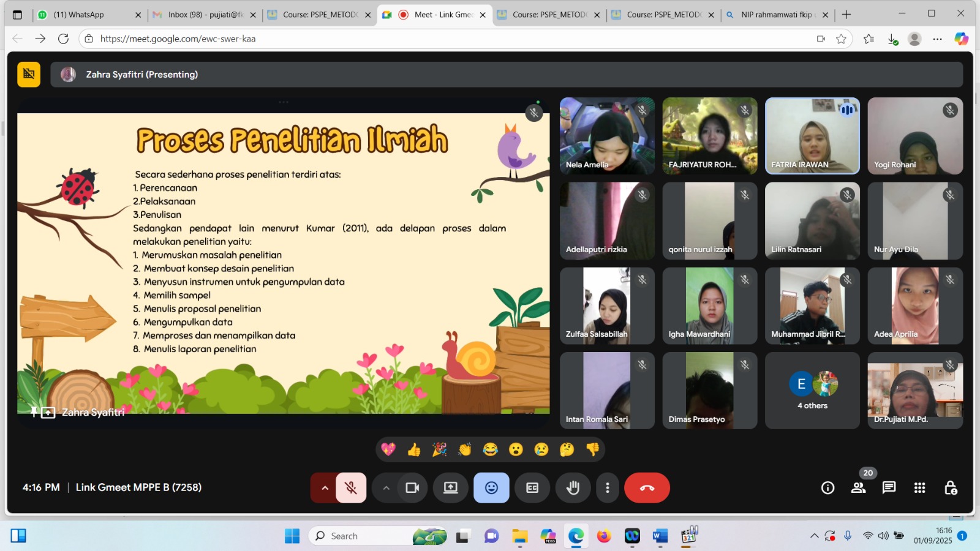Open host controls lock icon
The height and width of the screenshot is (551, 980).
pyautogui.click(x=950, y=488)
